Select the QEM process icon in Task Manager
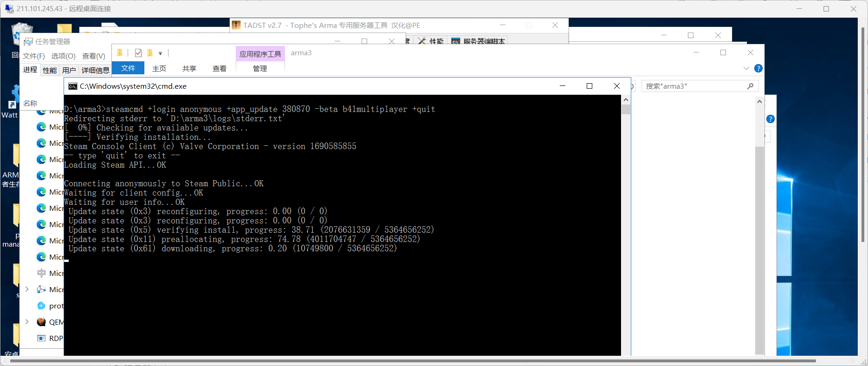The height and width of the screenshot is (366, 868). 41,322
